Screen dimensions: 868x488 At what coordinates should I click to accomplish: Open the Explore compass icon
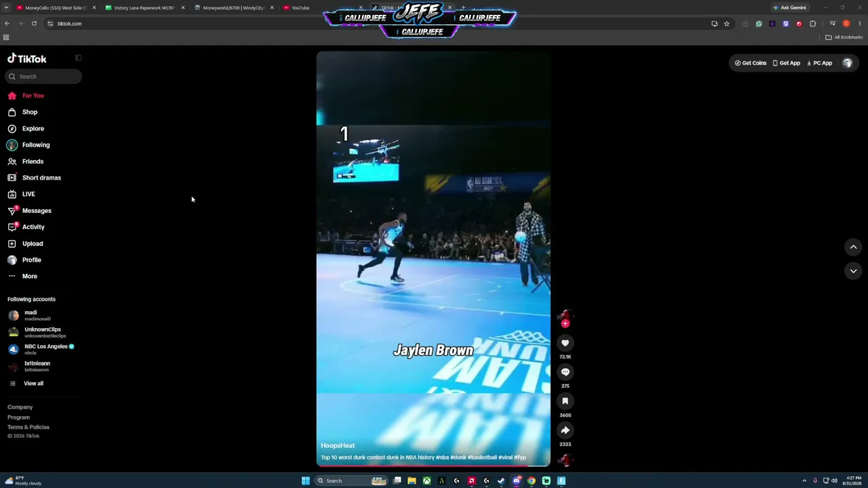[x=12, y=129]
